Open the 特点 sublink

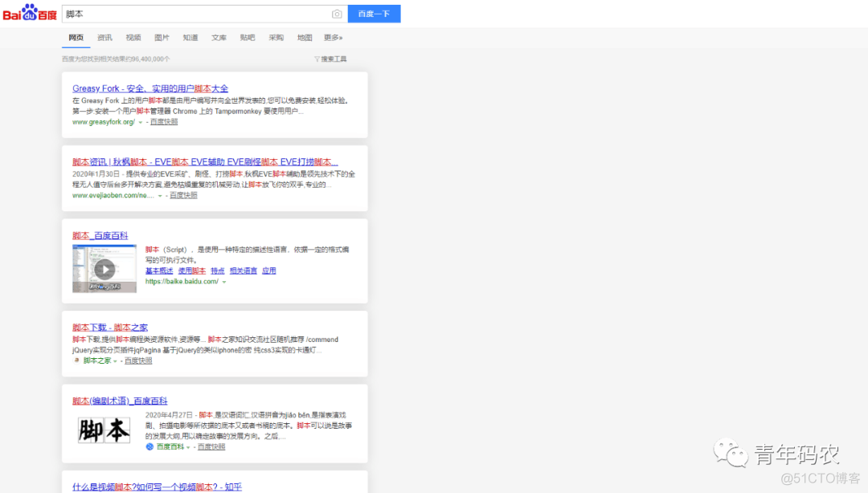[x=218, y=271]
